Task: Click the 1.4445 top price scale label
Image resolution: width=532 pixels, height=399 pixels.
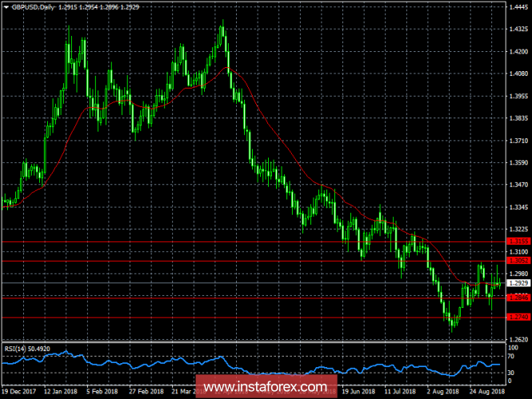Action: click(518, 7)
